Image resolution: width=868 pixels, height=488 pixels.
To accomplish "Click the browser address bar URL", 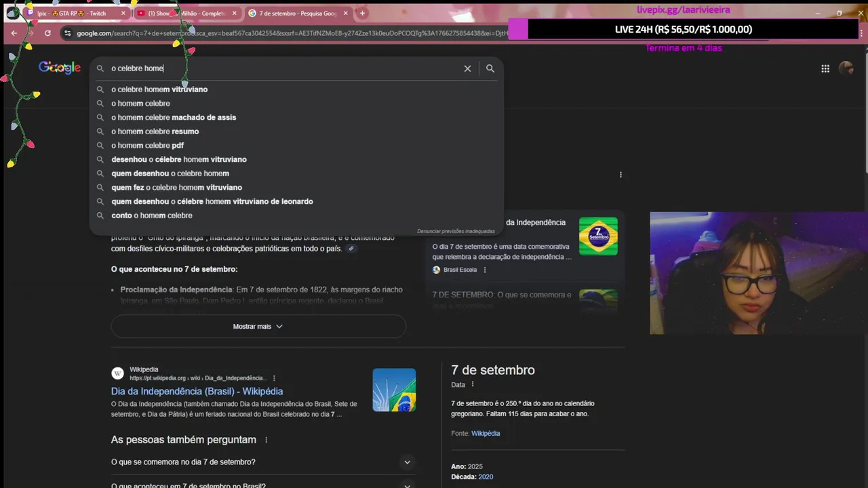I will pyautogui.click(x=292, y=33).
